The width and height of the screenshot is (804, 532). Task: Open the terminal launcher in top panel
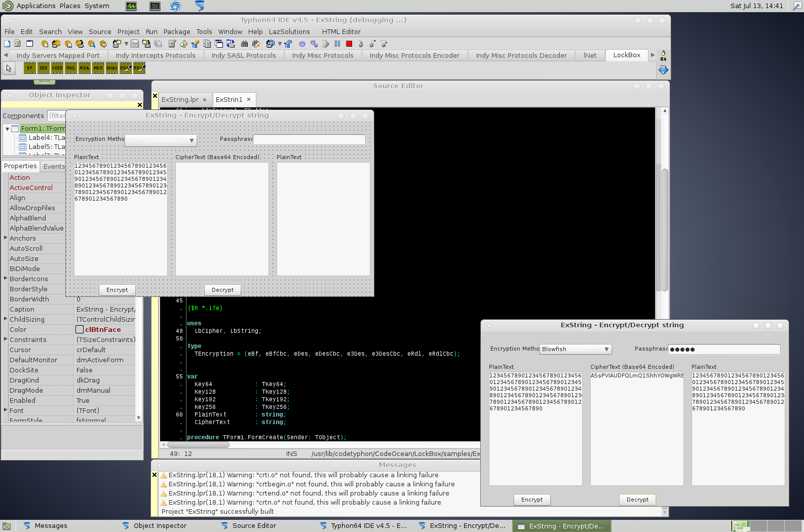155,6
